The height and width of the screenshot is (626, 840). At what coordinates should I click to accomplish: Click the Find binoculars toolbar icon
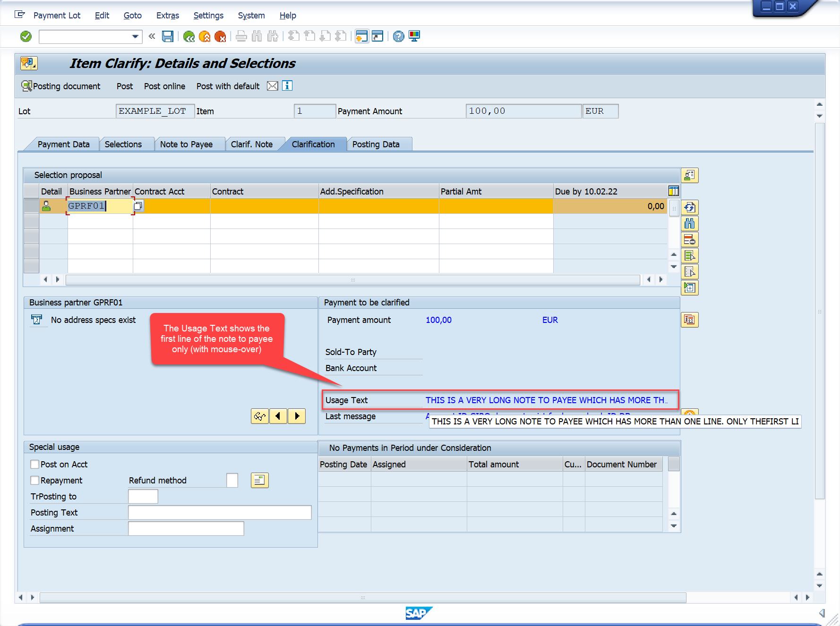click(257, 36)
